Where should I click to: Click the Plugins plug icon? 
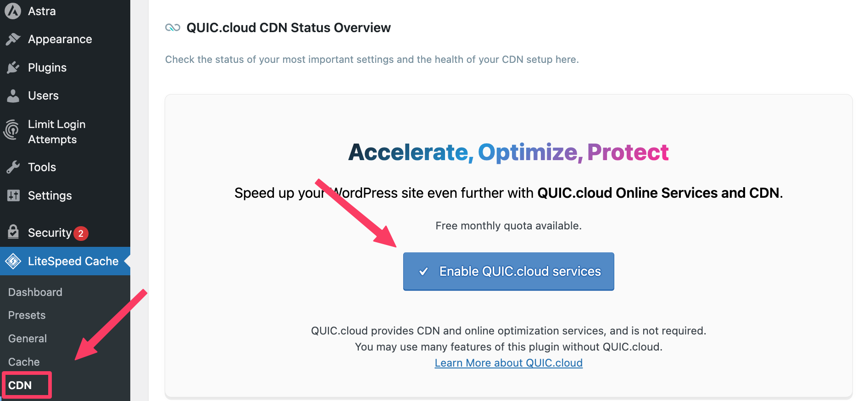pyautogui.click(x=13, y=67)
